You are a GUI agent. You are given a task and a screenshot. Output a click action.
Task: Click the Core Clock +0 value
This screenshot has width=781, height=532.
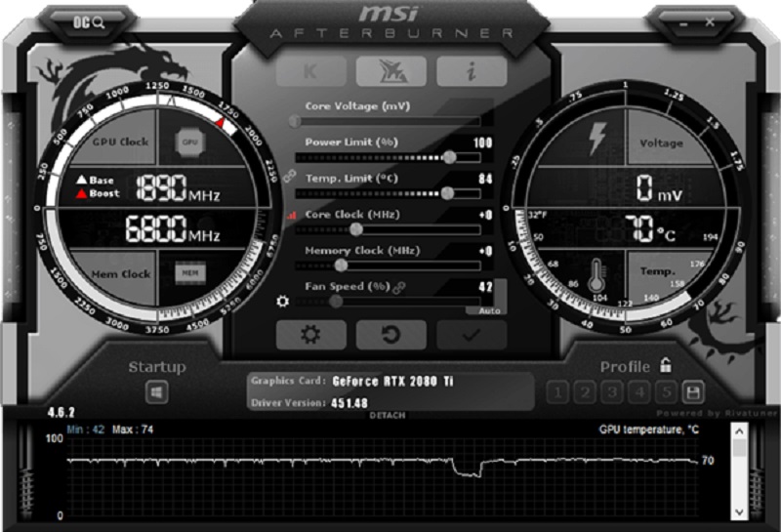point(485,215)
